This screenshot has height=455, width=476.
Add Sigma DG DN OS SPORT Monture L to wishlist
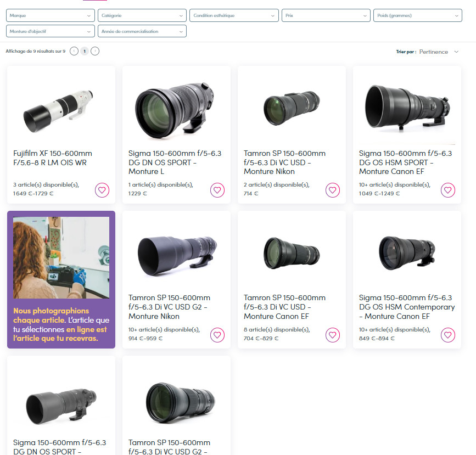pos(217,190)
